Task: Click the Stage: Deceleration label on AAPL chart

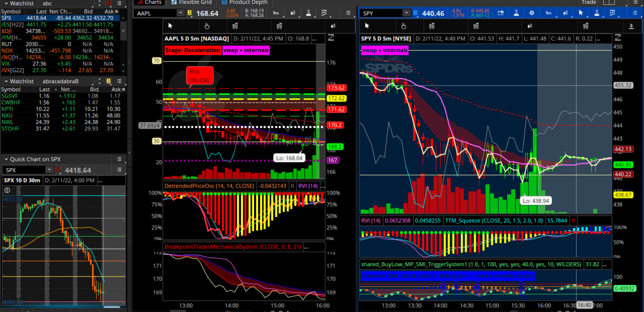Action: [193, 50]
